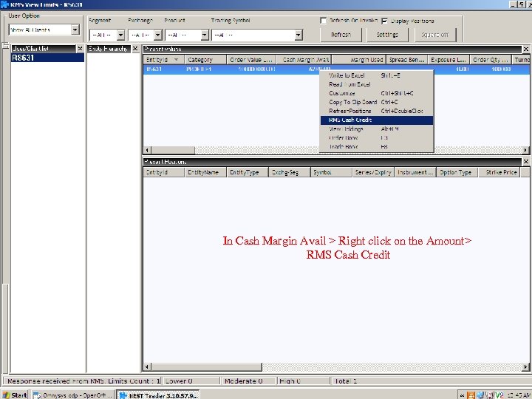Choose Refresh Positions in context menu
This screenshot has width=532, height=399.
coord(377,111)
